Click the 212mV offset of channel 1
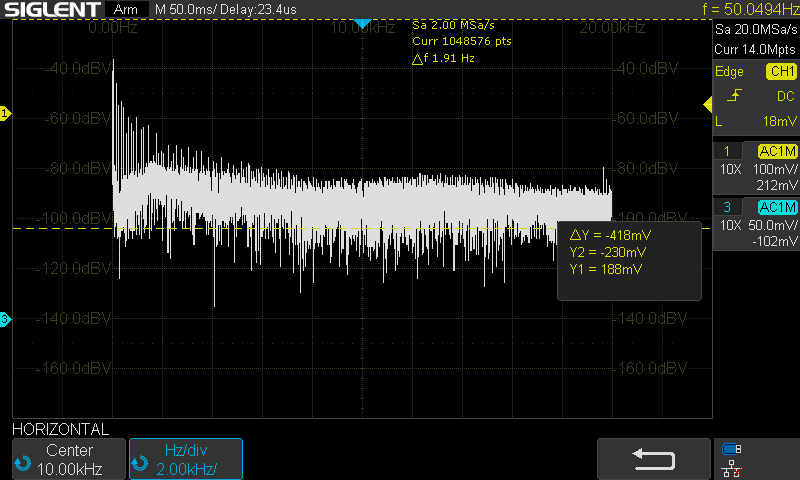This screenshot has height=480, width=800. click(777, 185)
